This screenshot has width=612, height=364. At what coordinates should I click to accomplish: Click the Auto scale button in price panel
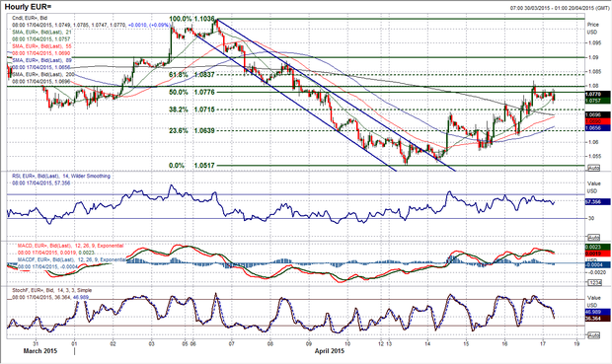(x=593, y=168)
